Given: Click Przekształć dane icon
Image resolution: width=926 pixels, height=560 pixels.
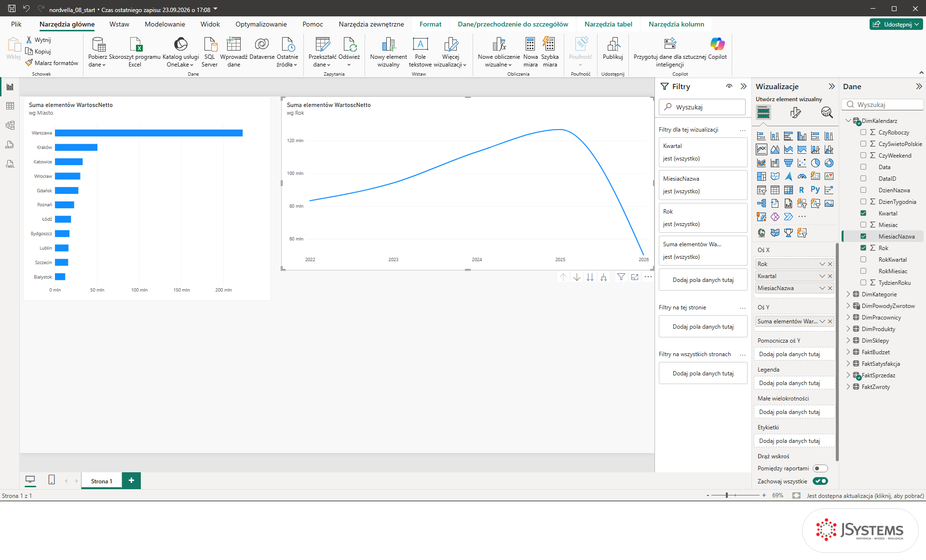Looking at the screenshot, I should pos(322,45).
